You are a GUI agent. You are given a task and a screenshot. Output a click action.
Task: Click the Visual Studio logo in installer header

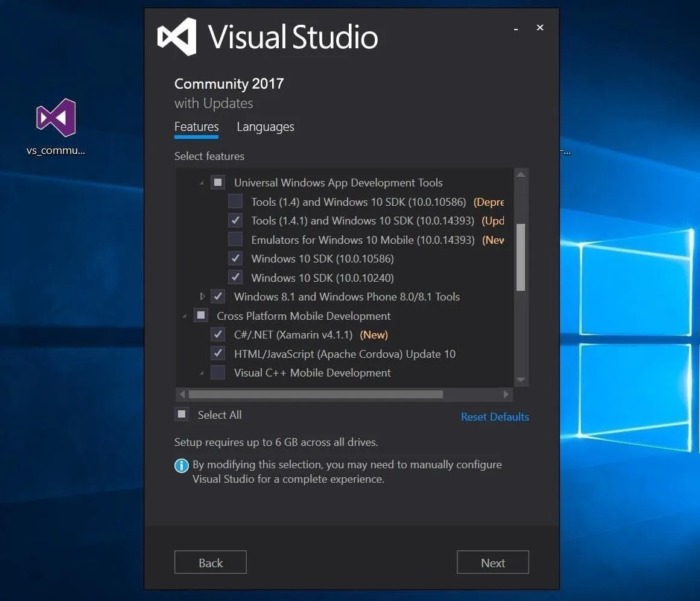pyautogui.click(x=177, y=37)
